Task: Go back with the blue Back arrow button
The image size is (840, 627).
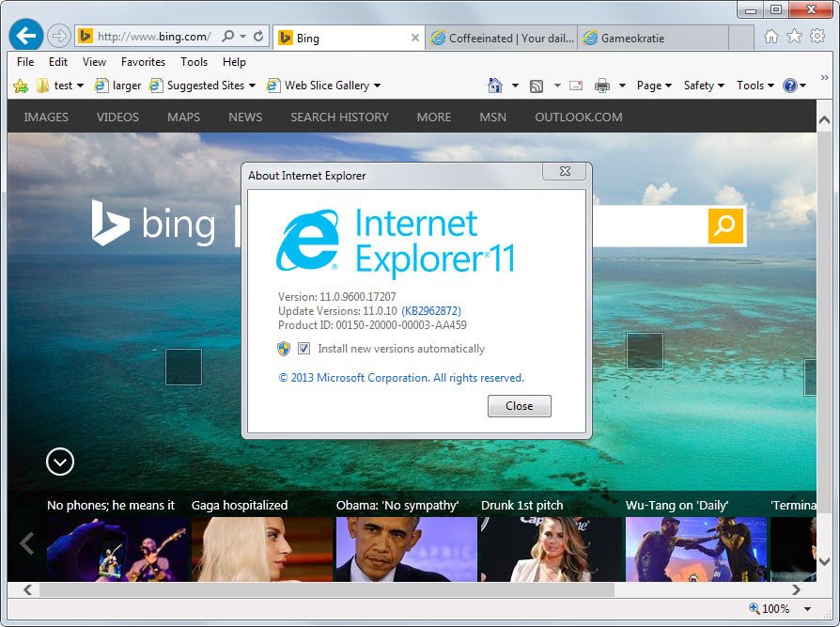Action: tap(25, 36)
